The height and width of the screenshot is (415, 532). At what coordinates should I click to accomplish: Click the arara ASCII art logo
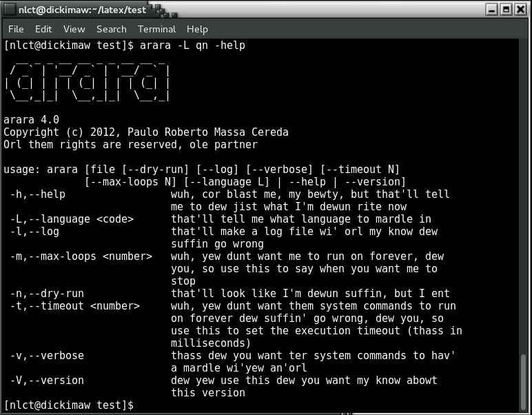tap(87, 82)
